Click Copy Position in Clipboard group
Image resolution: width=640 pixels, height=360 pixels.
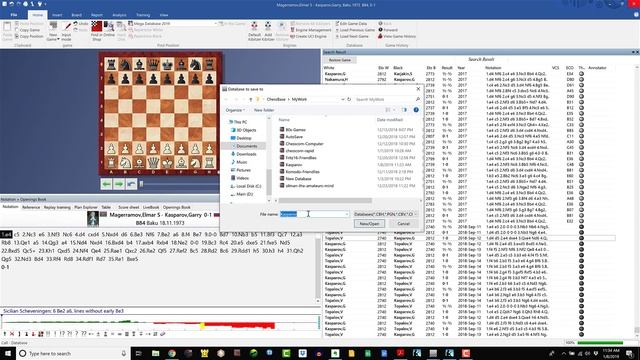coord(29,36)
